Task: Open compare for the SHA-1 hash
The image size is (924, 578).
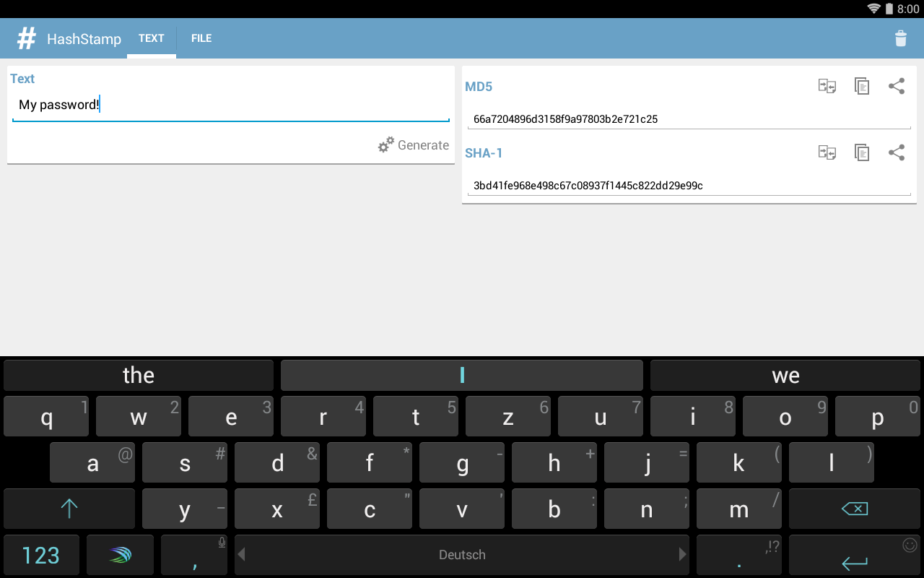Action: coord(827,152)
